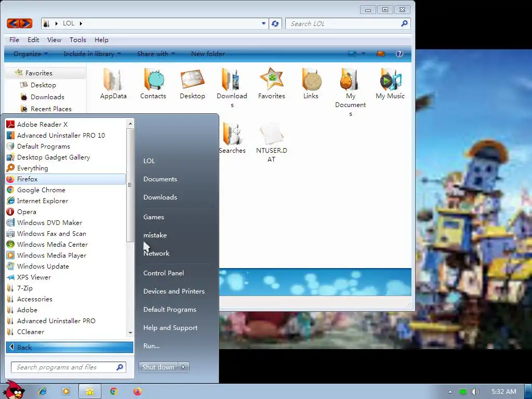This screenshot has height=399, width=532.
Task: Open the Run... dialog entry
Action: (151, 346)
